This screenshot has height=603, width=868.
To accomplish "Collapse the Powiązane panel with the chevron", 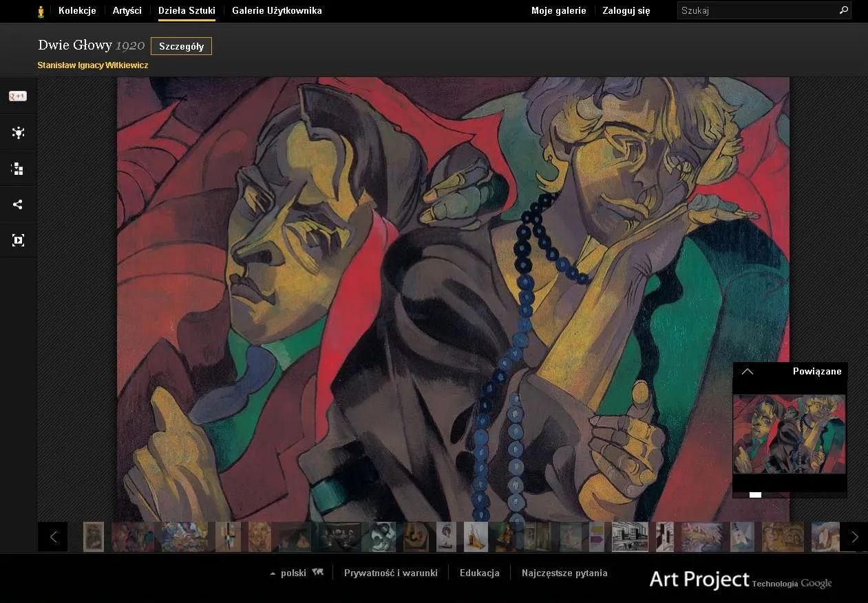I will tap(748, 372).
